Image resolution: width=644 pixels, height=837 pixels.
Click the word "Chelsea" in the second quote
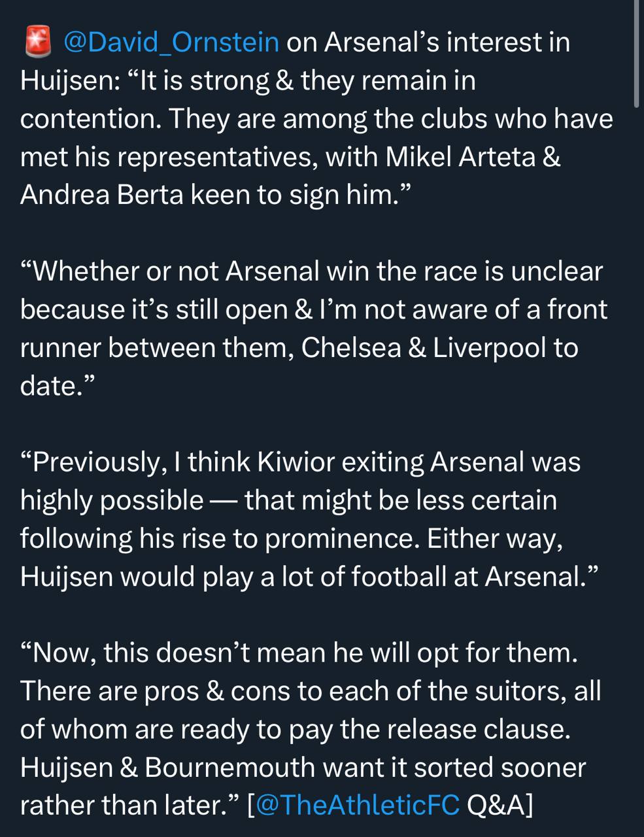[351, 348]
